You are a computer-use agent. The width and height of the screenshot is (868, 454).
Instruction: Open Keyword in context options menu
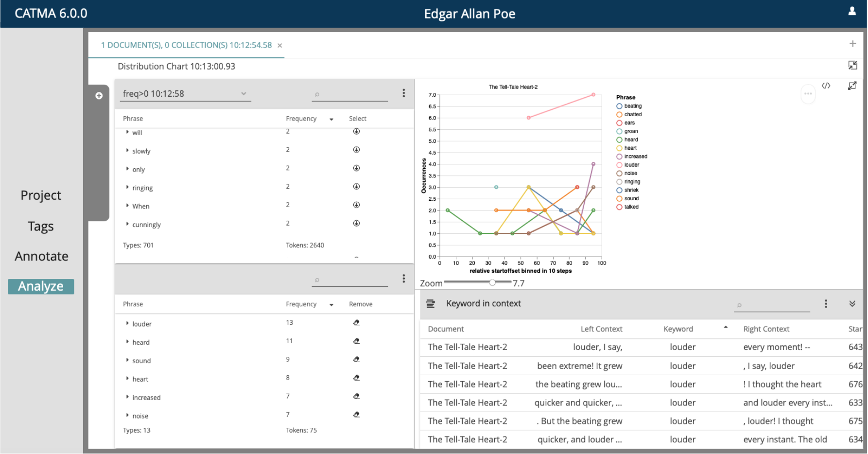[x=825, y=304]
